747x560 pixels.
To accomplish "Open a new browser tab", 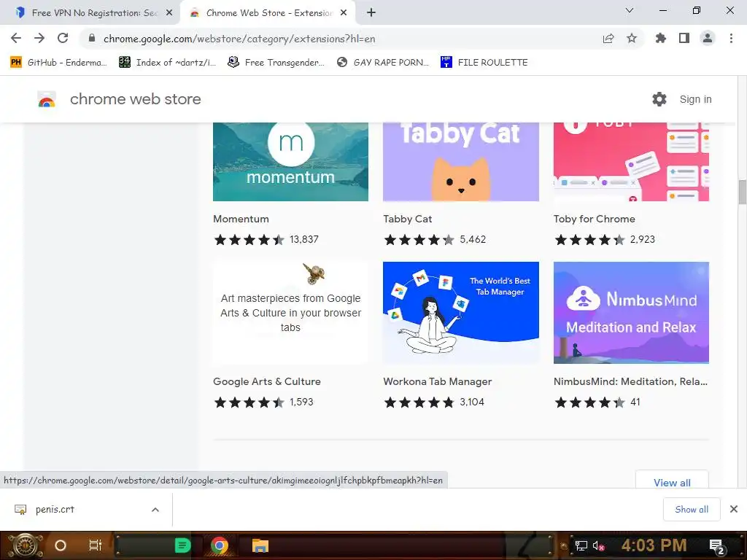I will 371,13.
